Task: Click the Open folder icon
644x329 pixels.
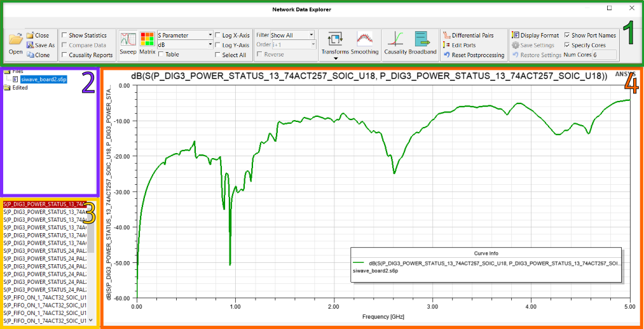Action: [16, 41]
